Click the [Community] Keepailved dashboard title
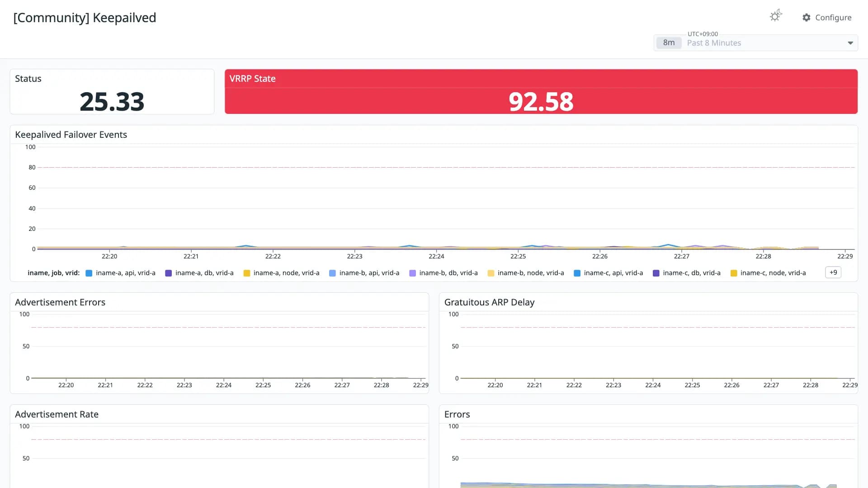The image size is (868, 488). [x=85, y=18]
